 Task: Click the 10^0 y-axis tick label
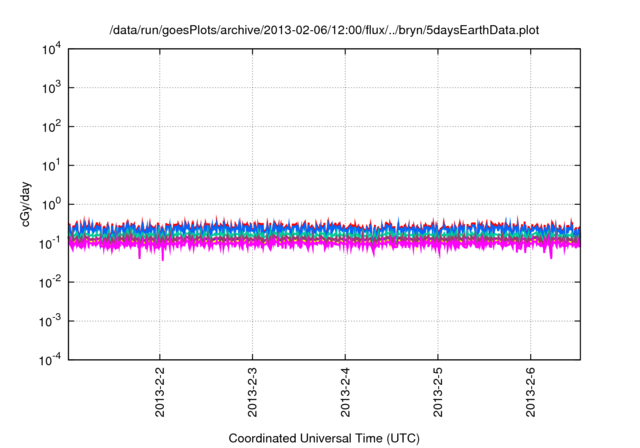tap(51, 204)
